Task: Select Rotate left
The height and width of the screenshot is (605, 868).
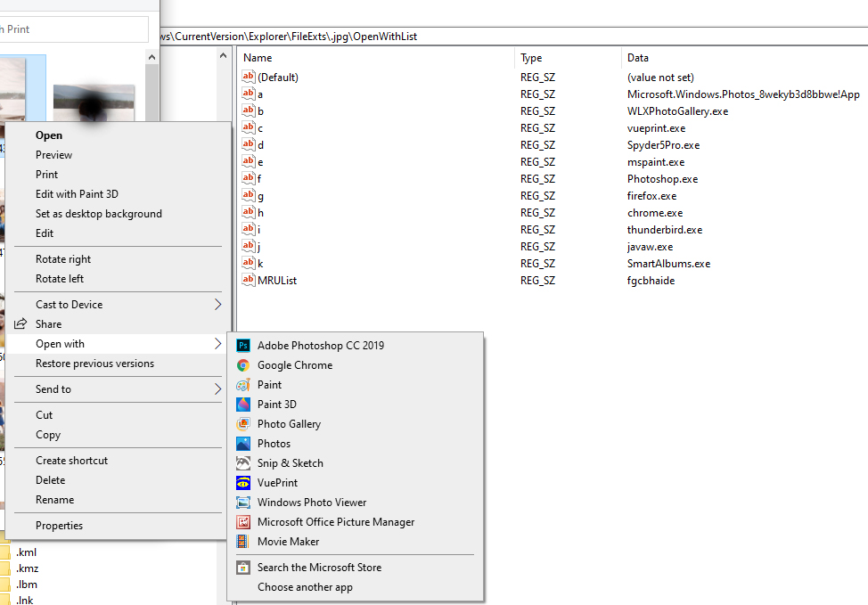Action: [59, 279]
